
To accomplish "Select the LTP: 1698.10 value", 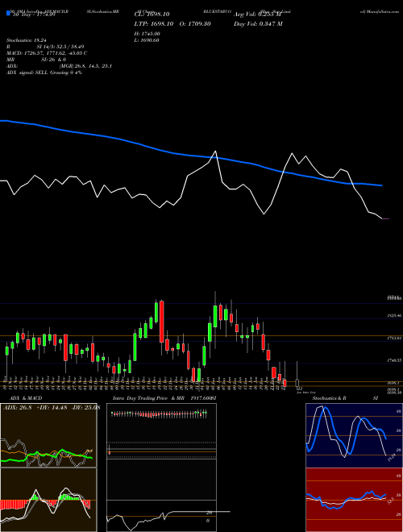I will pos(154,23).
